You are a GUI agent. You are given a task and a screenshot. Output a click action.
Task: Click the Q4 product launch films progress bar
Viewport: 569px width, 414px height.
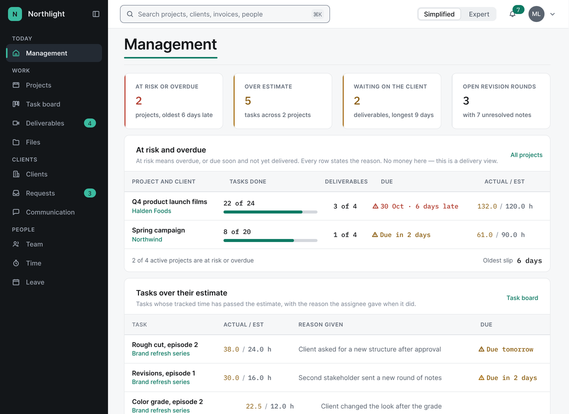(270, 212)
